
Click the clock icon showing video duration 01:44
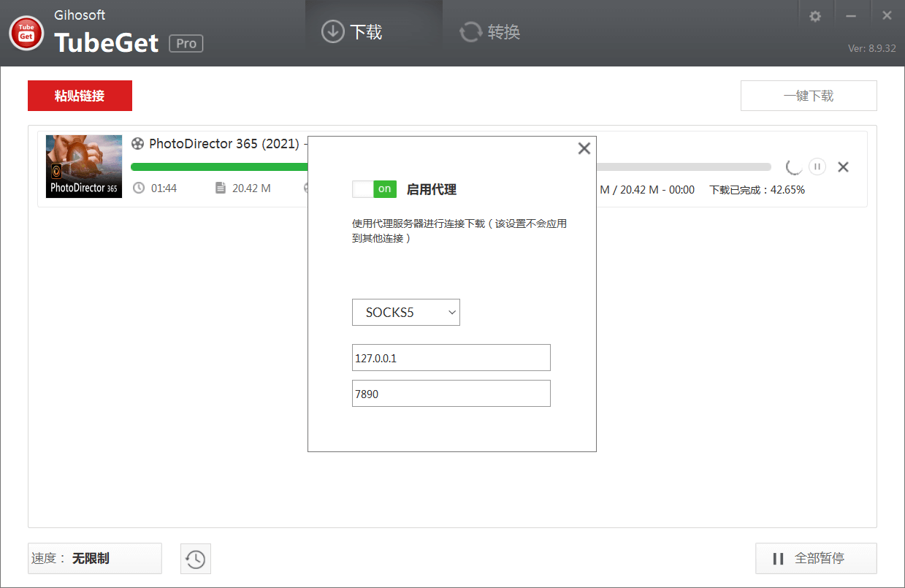pyautogui.click(x=139, y=188)
